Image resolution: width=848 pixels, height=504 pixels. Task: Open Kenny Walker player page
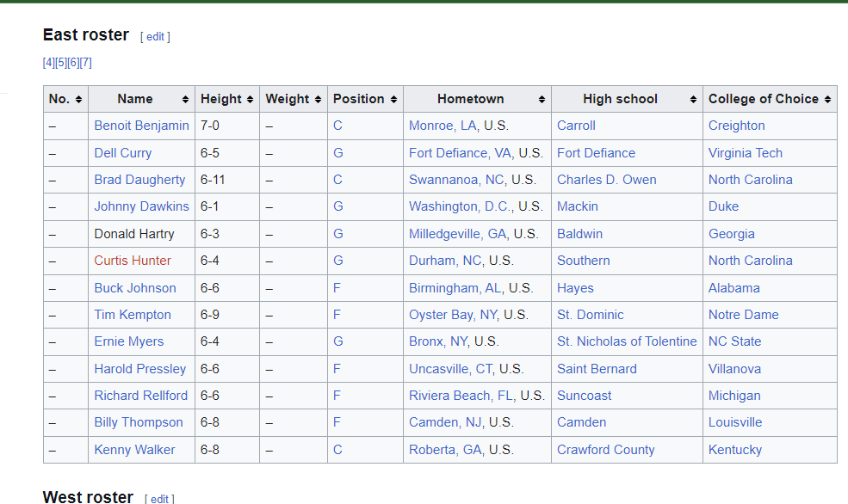pos(134,450)
